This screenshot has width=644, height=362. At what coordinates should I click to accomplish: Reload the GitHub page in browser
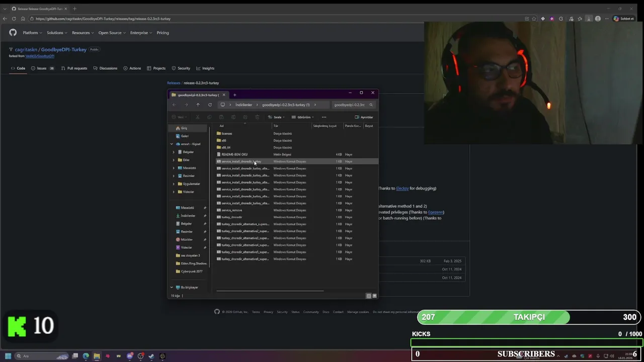14,19
